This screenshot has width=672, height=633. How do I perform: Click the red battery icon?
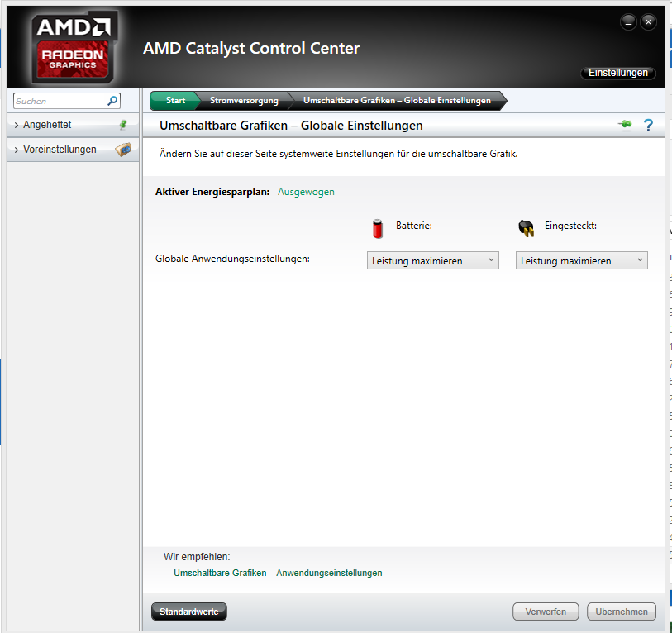click(x=378, y=228)
